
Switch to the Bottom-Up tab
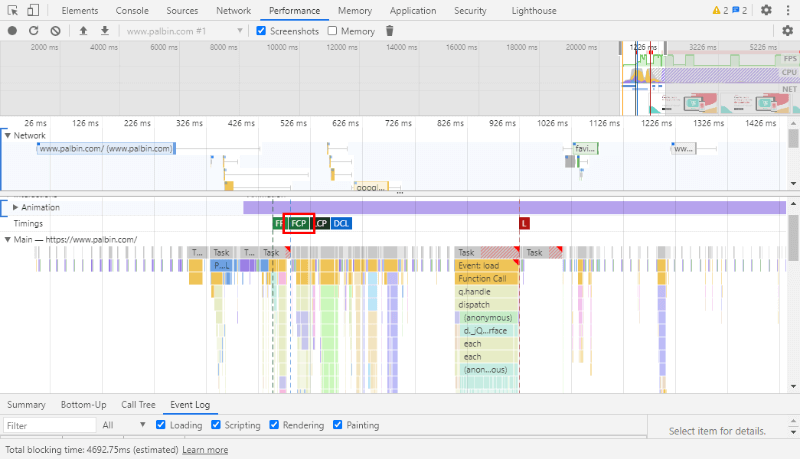[84, 404]
